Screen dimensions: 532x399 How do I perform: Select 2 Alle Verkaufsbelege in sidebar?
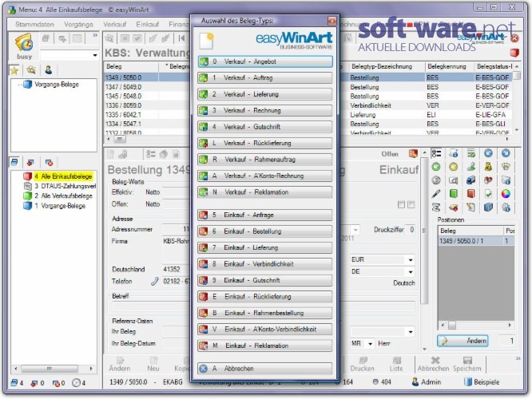(58, 196)
